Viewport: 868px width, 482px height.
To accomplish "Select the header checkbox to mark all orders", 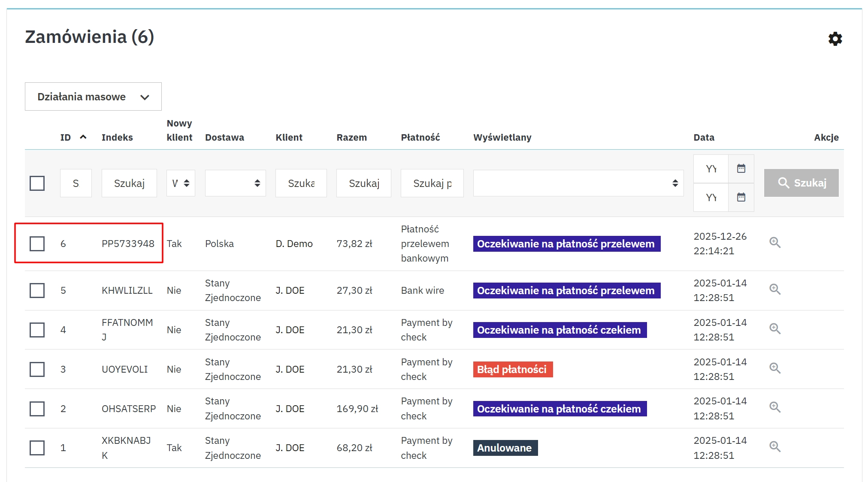I will click(37, 183).
